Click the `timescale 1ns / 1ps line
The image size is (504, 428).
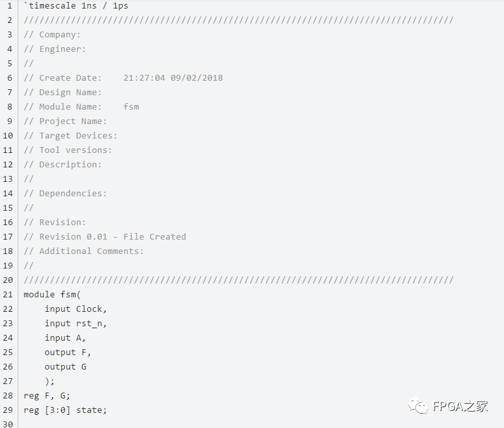point(75,5)
